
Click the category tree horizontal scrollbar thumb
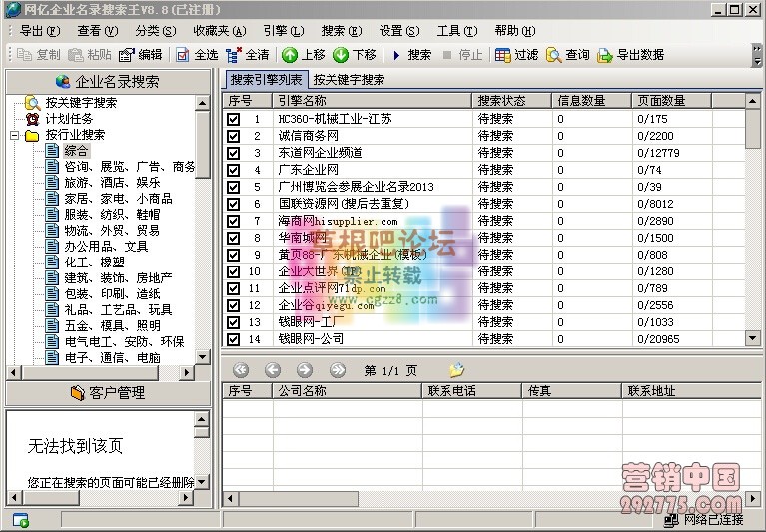tap(90, 373)
